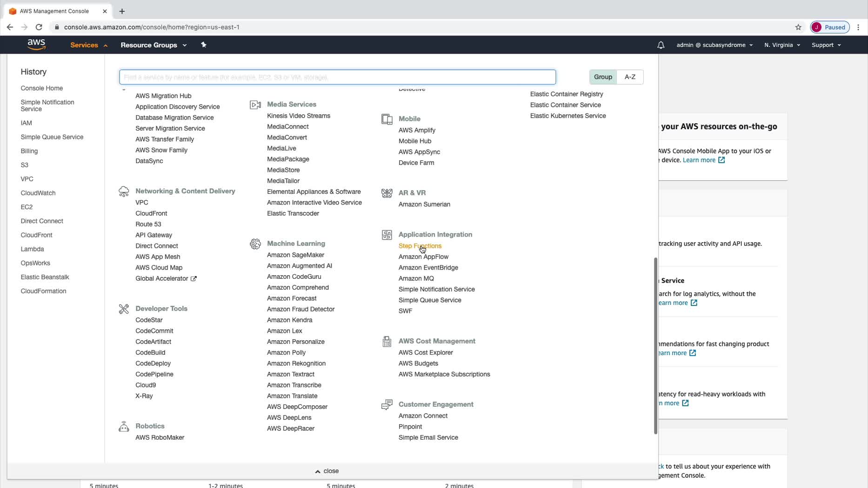This screenshot has width=868, height=488.
Task: Collapse the Services dropdown menu
Action: [x=89, y=45]
